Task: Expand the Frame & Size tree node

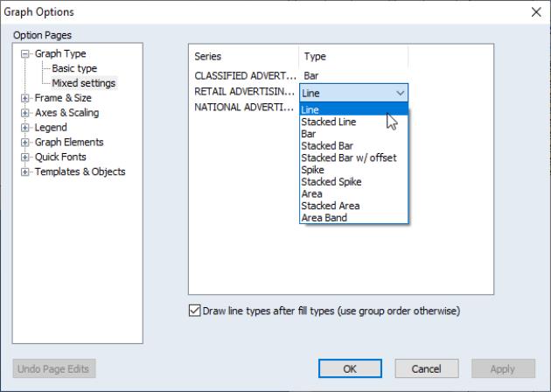Action: pos(26,98)
